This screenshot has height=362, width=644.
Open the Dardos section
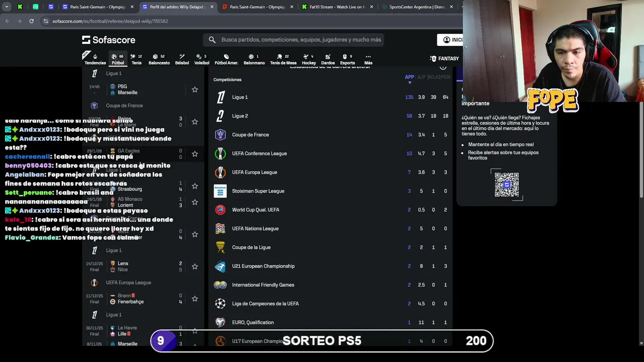328,59
